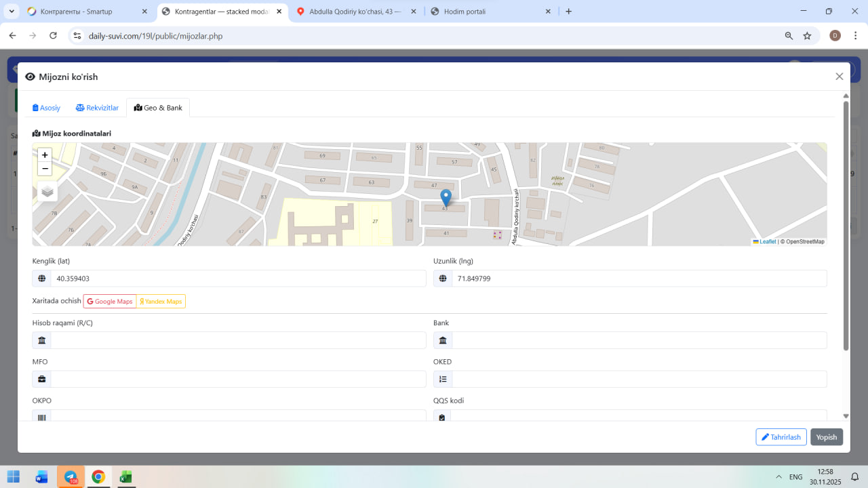The image size is (868, 488).
Task: Open Excel from the taskbar
Action: pyautogui.click(x=125, y=477)
